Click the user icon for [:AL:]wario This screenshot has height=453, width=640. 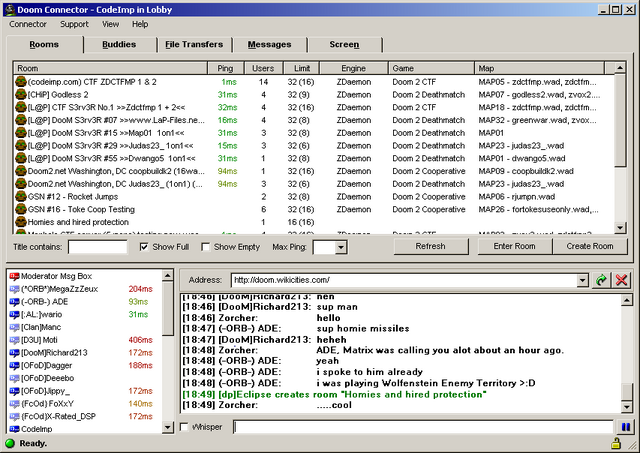point(14,315)
